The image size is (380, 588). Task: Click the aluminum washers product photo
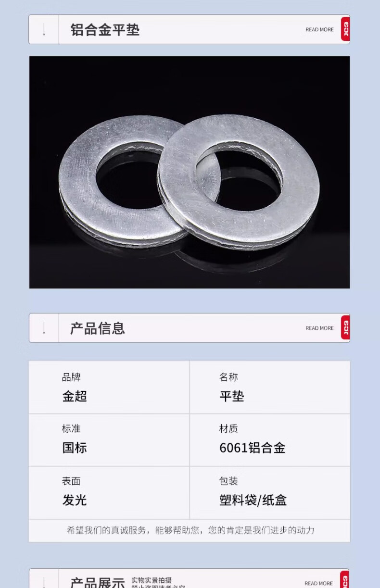[x=190, y=172]
